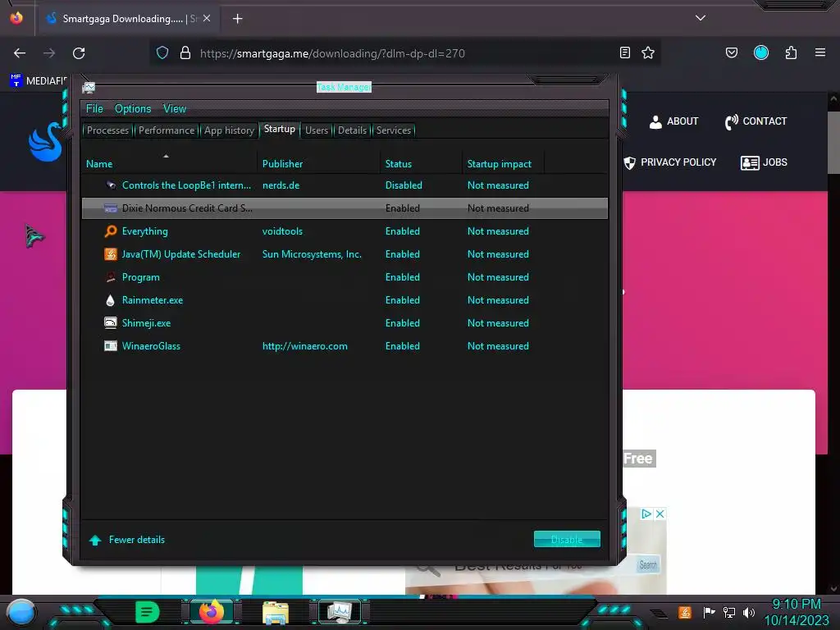The image size is (840, 630).
Task: Select the Startup tab
Action: pos(279,129)
